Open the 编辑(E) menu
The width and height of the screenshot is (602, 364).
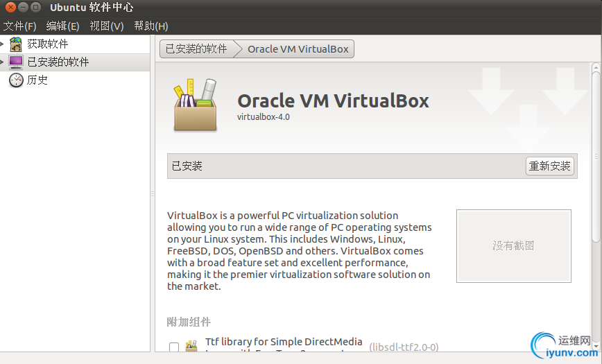[x=62, y=26]
